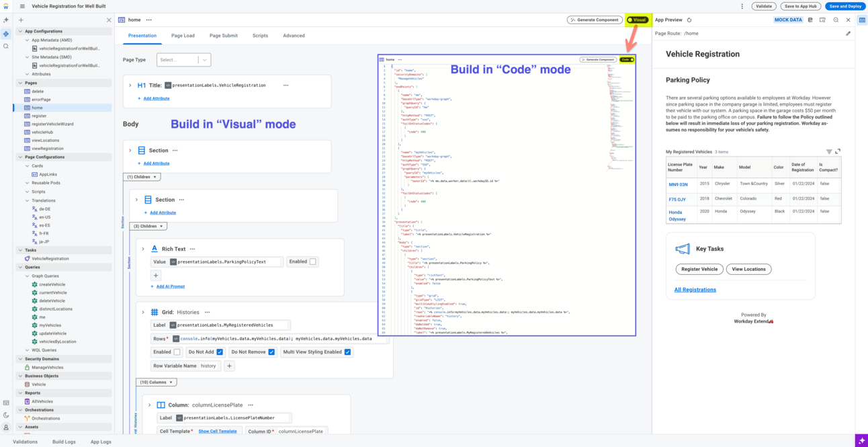
Task: Enable the Rich Text Enabled checkbox
Action: tap(312, 261)
